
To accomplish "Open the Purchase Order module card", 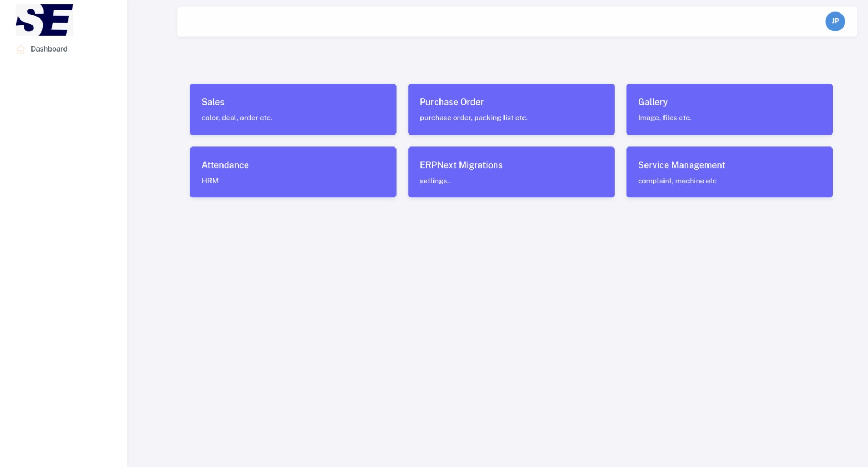I will coord(511,109).
